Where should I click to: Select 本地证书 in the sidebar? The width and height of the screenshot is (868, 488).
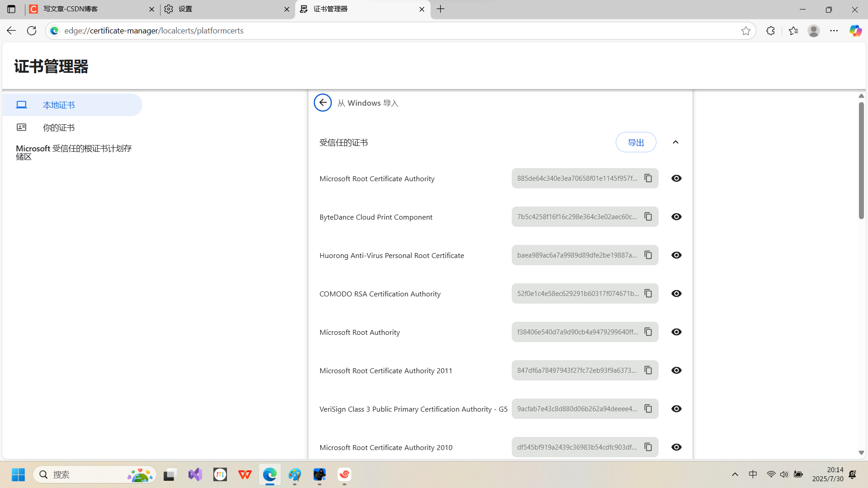(x=72, y=105)
